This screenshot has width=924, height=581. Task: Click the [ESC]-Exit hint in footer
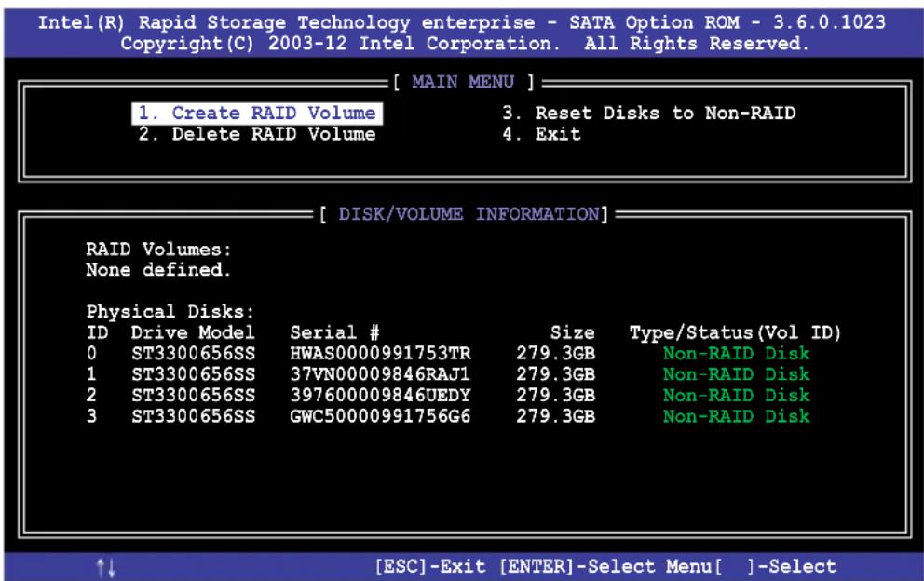coord(430,567)
